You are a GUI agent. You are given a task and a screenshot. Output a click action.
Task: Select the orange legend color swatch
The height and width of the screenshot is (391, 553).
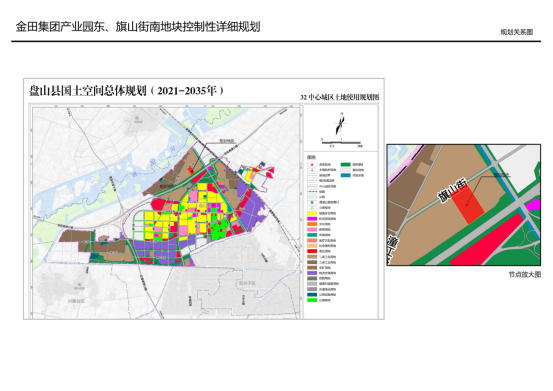coord(312,224)
